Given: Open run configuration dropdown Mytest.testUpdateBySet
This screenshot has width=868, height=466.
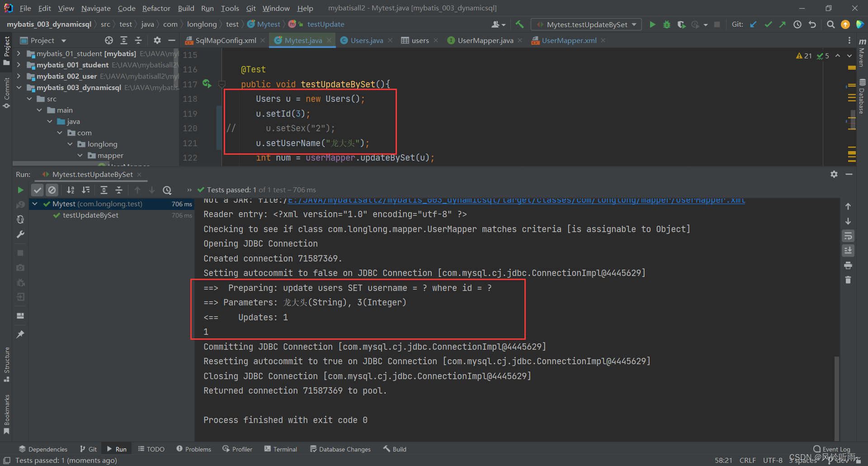Looking at the screenshot, I should click(586, 24).
